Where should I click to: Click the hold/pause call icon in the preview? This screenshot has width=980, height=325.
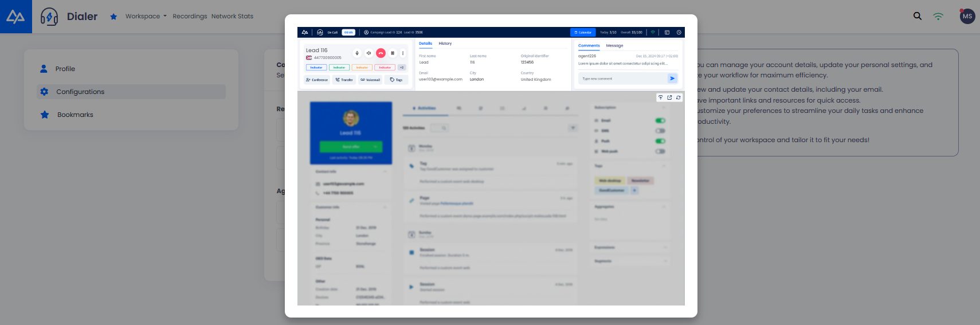click(x=393, y=53)
